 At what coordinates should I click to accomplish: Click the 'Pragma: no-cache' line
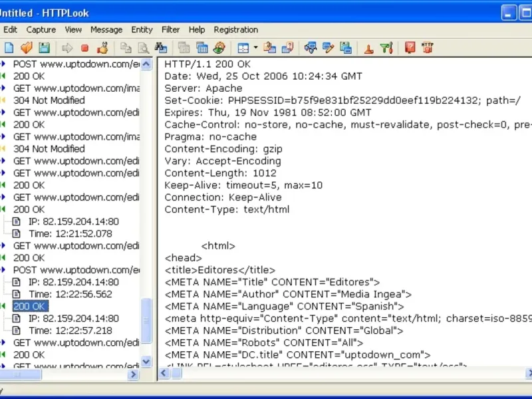(x=210, y=137)
